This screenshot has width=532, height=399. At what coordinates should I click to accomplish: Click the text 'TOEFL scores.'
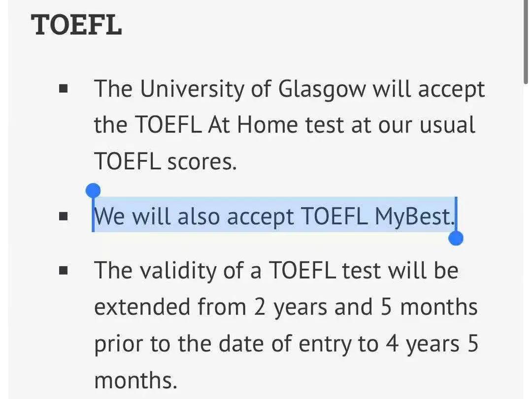tap(166, 161)
